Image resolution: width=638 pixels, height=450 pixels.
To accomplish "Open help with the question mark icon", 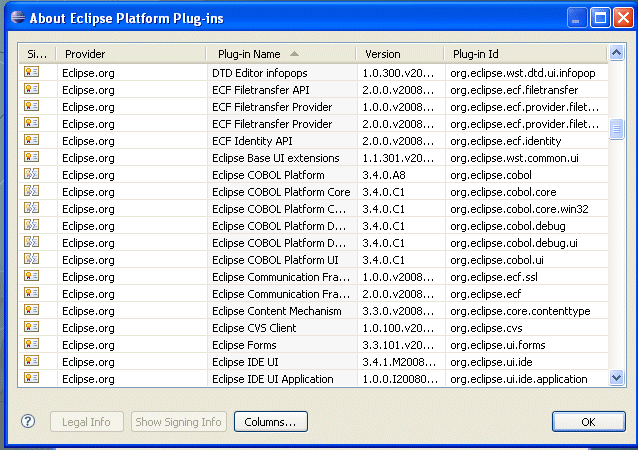I will point(28,421).
